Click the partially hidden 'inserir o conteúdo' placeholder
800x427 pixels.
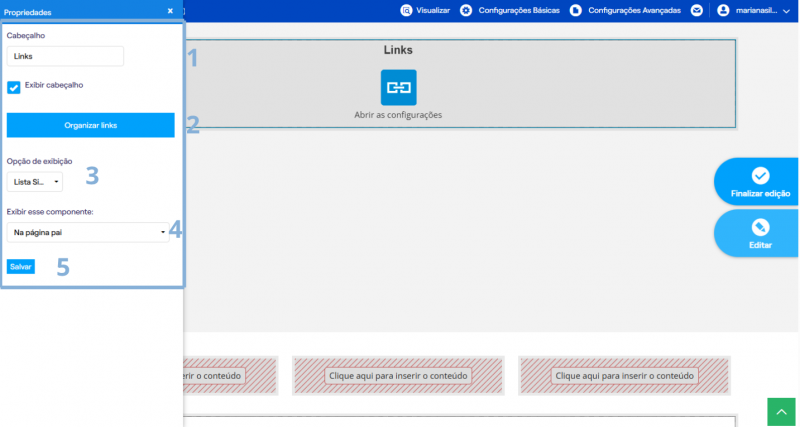tap(214, 376)
